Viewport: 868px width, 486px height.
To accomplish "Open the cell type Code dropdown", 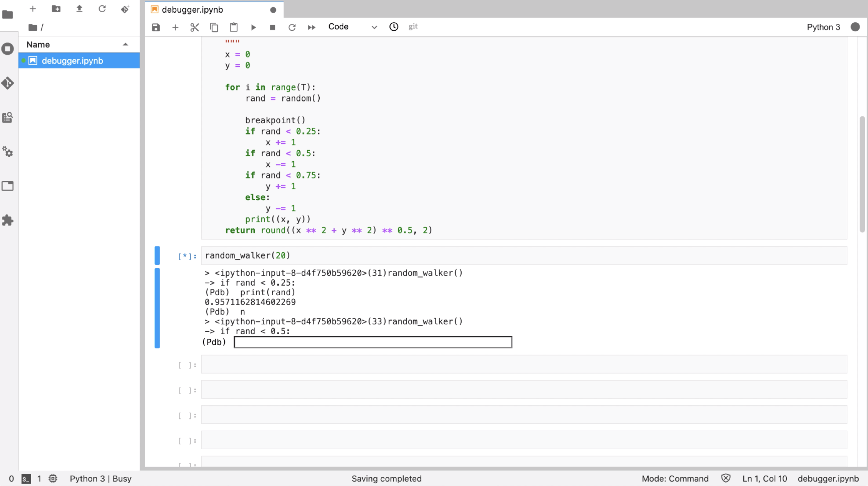I will (352, 27).
